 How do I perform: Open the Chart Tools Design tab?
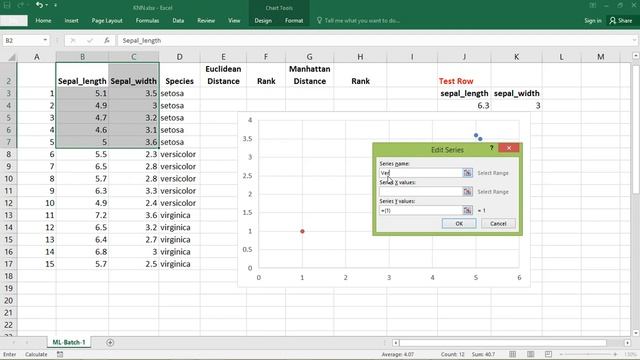coord(263,20)
